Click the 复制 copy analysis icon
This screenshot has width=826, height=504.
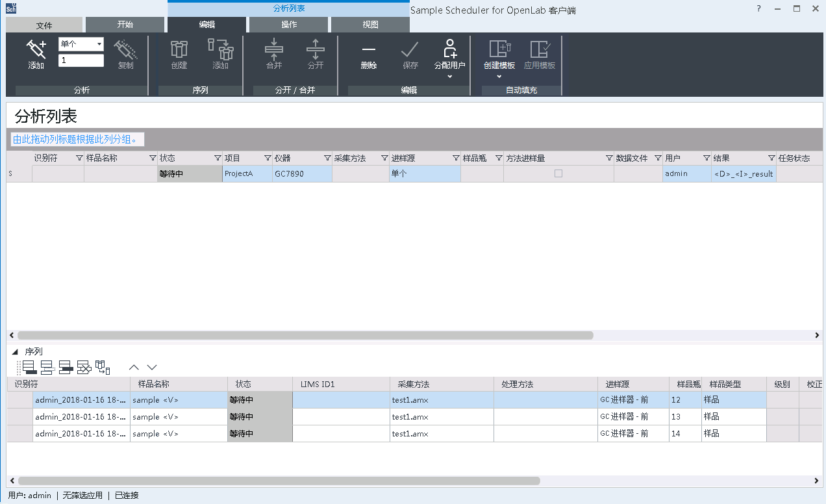(125, 49)
